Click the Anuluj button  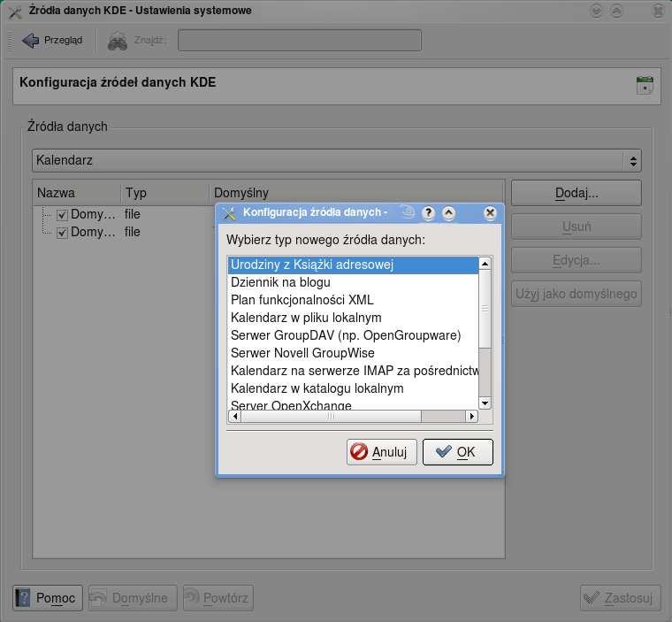pyautogui.click(x=381, y=452)
